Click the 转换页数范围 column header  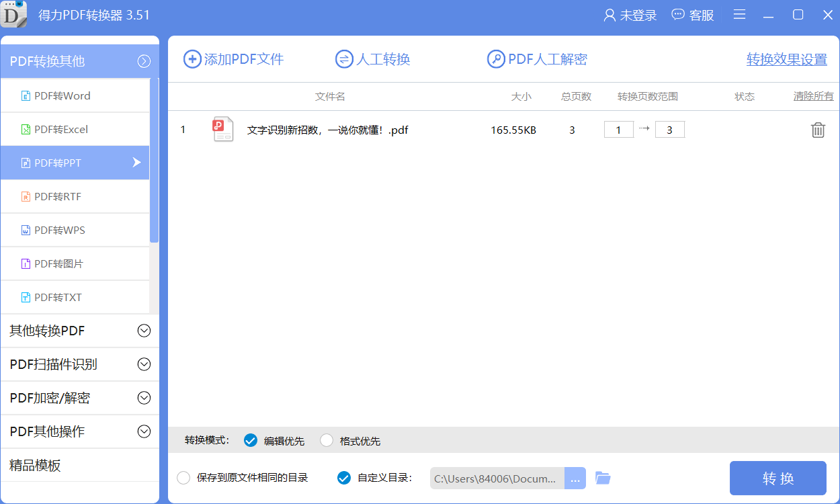(x=648, y=96)
